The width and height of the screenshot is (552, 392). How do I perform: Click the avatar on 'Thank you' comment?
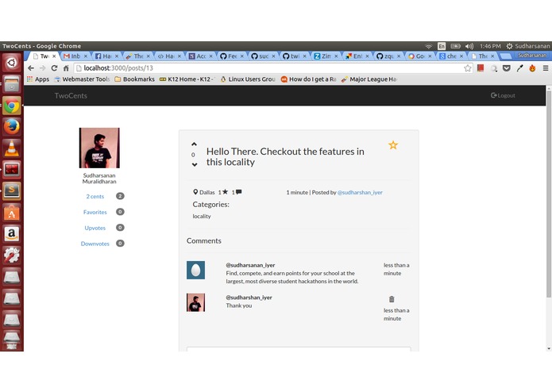click(195, 302)
